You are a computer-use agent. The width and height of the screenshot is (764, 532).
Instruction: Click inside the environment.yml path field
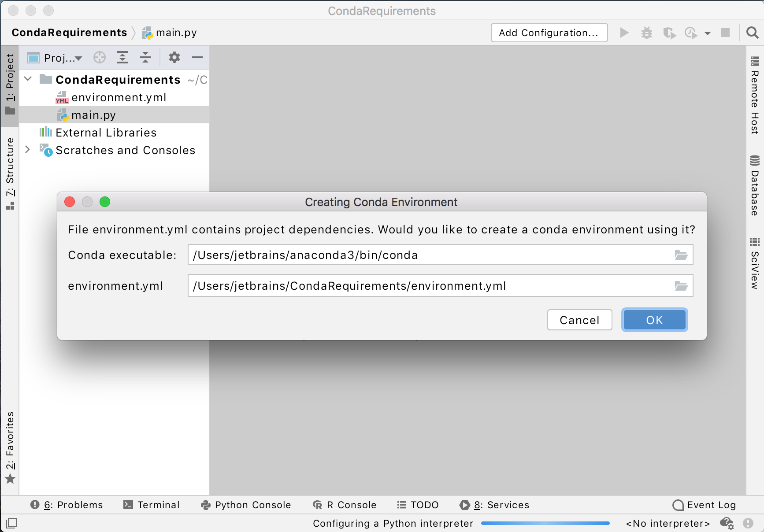[397, 285]
